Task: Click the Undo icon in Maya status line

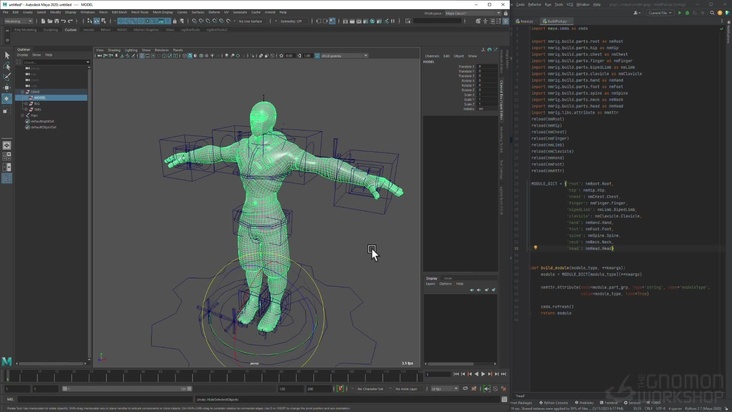Action: click(64, 21)
